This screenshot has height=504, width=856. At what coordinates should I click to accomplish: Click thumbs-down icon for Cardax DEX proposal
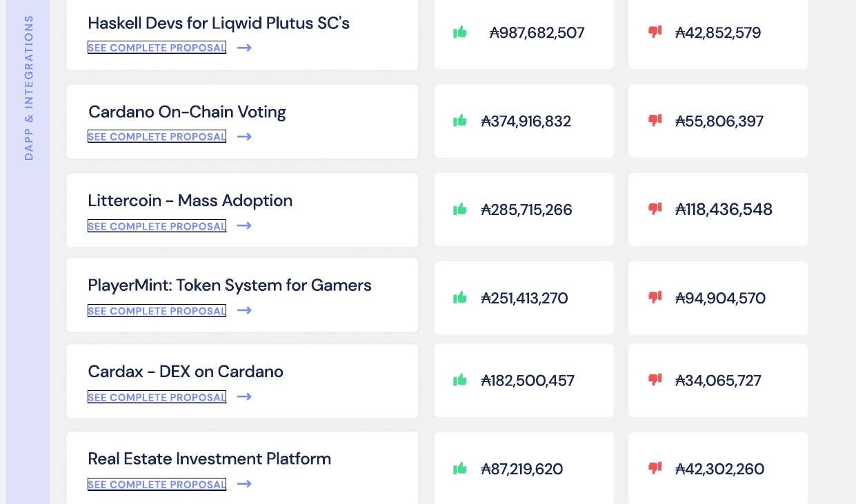pos(655,379)
